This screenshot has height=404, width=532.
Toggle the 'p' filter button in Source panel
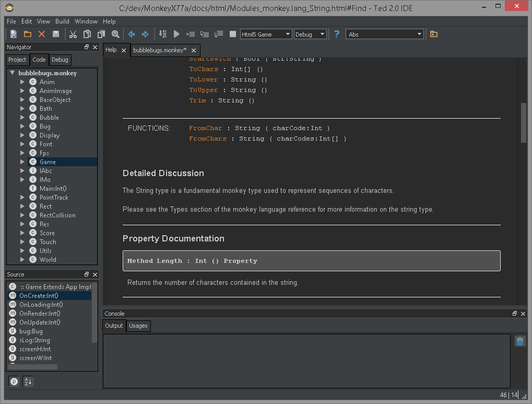(14, 382)
